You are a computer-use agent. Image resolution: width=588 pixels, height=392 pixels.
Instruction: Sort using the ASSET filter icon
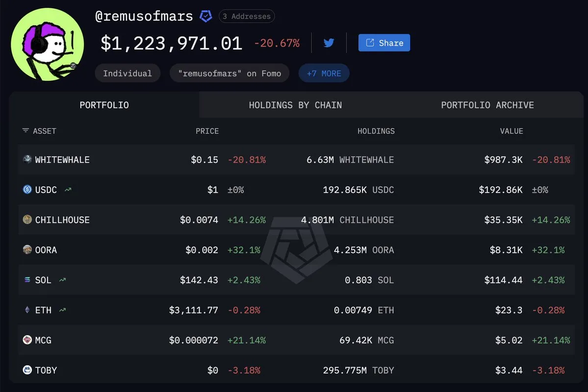26,131
